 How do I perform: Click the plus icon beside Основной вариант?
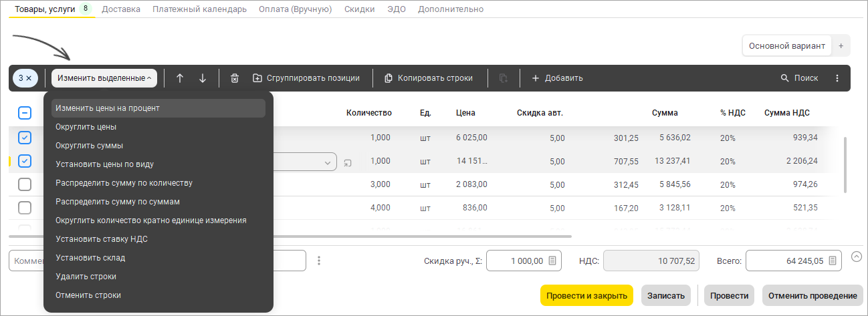click(x=841, y=46)
